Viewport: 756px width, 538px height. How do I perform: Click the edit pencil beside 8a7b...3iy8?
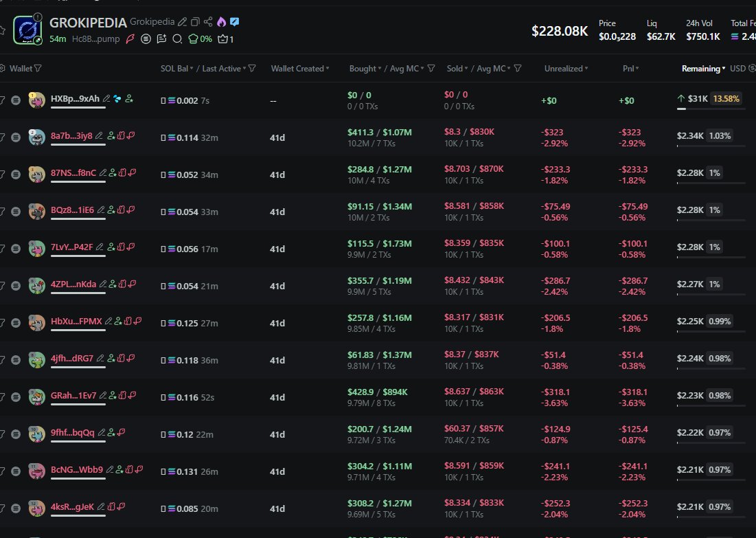99,135
